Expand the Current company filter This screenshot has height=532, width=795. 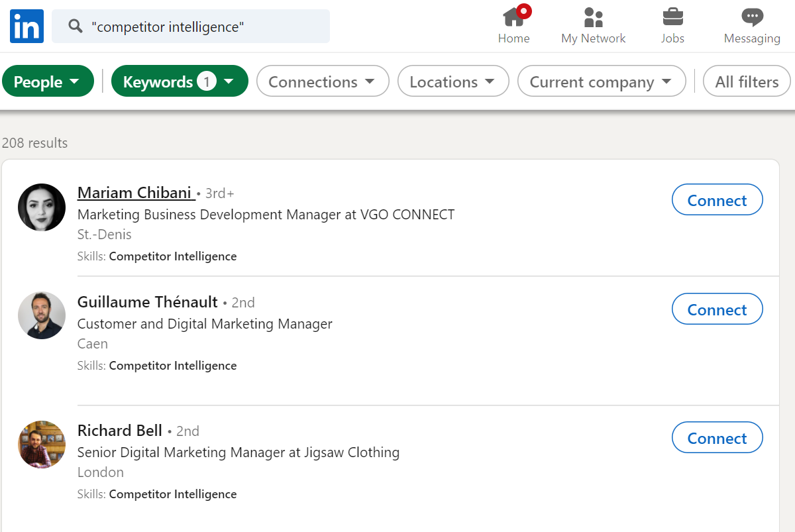click(602, 81)
